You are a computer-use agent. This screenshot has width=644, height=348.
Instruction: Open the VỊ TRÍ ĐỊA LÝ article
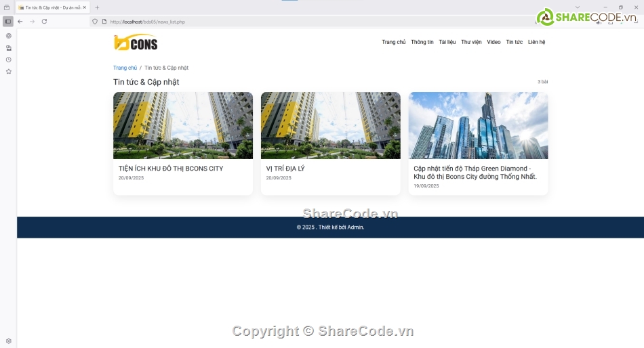pos(285,169)
